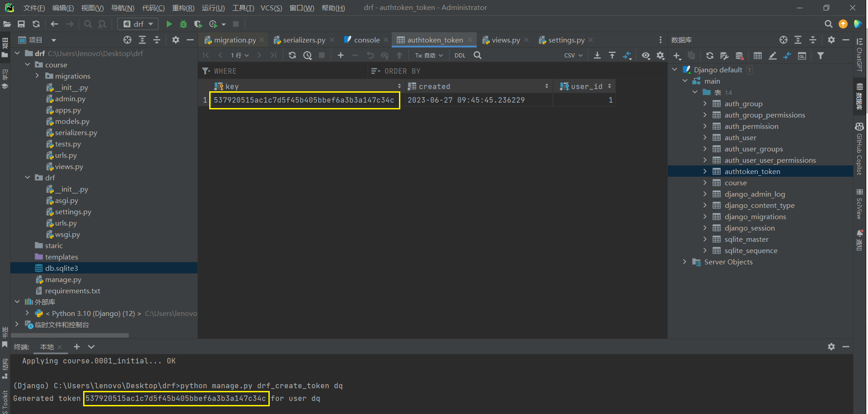Select the course table in Database tree
Screen dimensions: 868x414
735,183
